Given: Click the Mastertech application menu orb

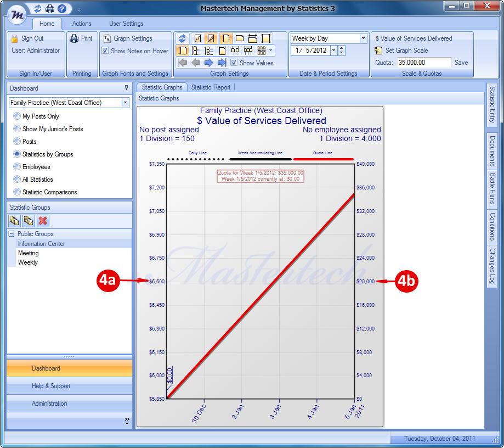Looking at the screenshot, I should coord(16,15).
